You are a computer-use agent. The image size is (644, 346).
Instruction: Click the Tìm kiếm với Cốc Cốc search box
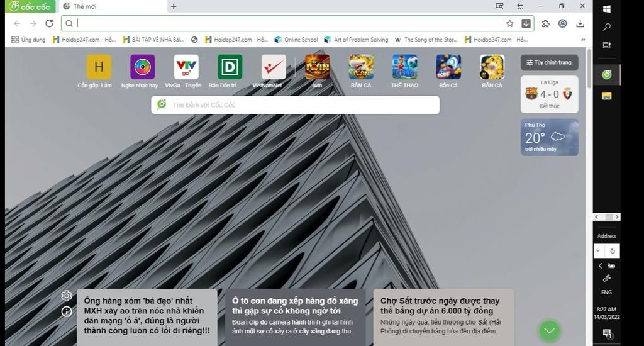tap(296, 105)
